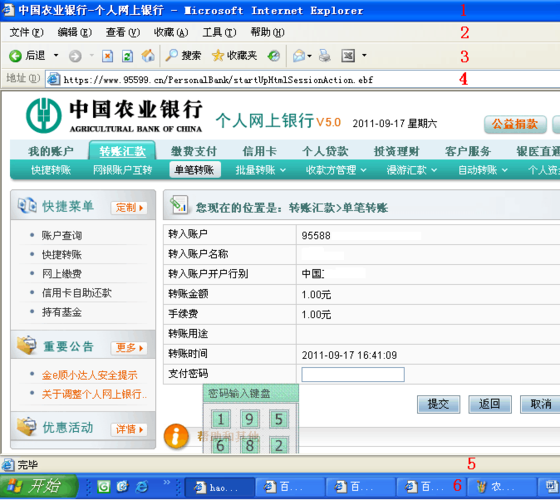Screen dimensions: 560x500
Task: Open the 编辑(E) menu
Action: pyautogui.click(x=75, y=32)
